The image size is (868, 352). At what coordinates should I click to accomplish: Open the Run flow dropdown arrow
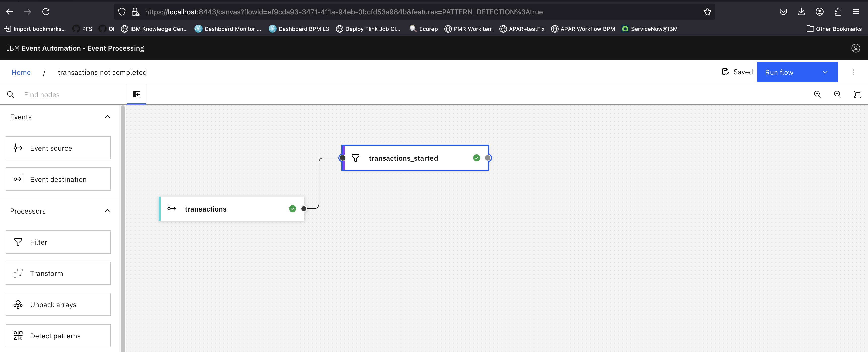point(825,72)
